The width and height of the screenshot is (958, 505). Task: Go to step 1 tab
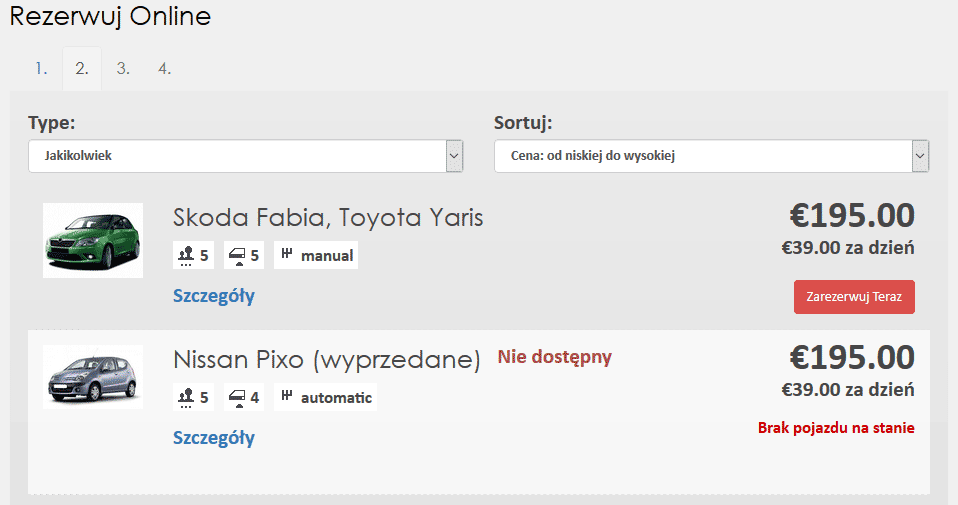[41, 68]
